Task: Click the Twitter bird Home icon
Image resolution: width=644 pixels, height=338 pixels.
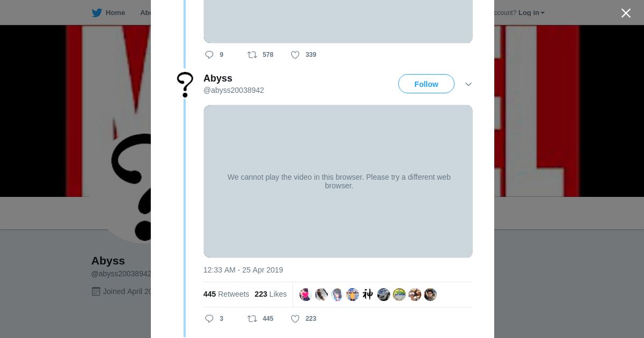Action: [97, 13]
